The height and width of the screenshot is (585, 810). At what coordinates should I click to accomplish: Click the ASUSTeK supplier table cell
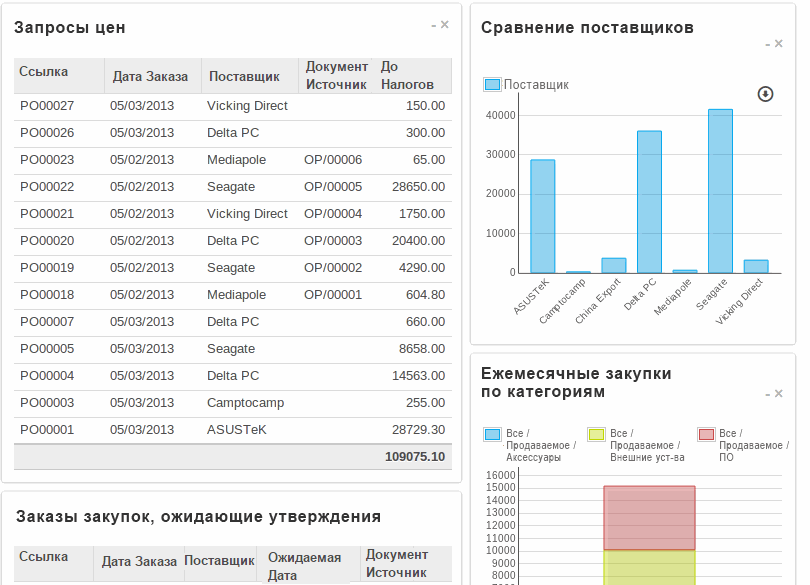[237, 430]
